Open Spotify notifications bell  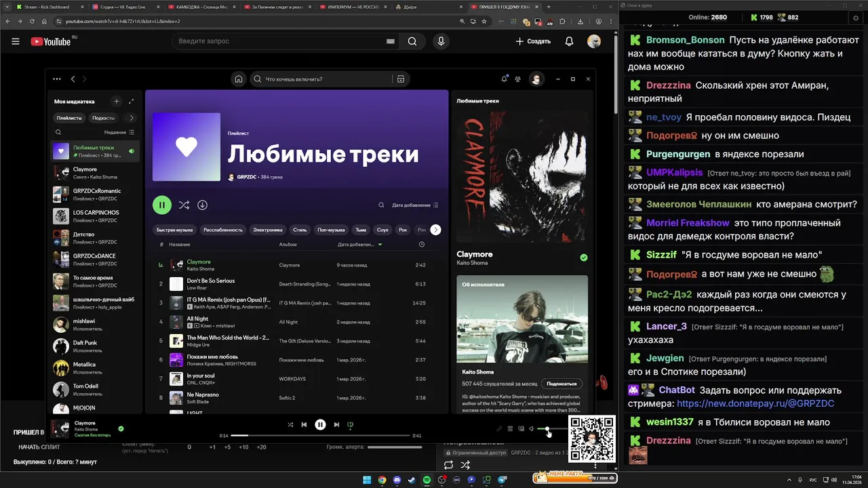pyautogui.click(x=504, y=79)
